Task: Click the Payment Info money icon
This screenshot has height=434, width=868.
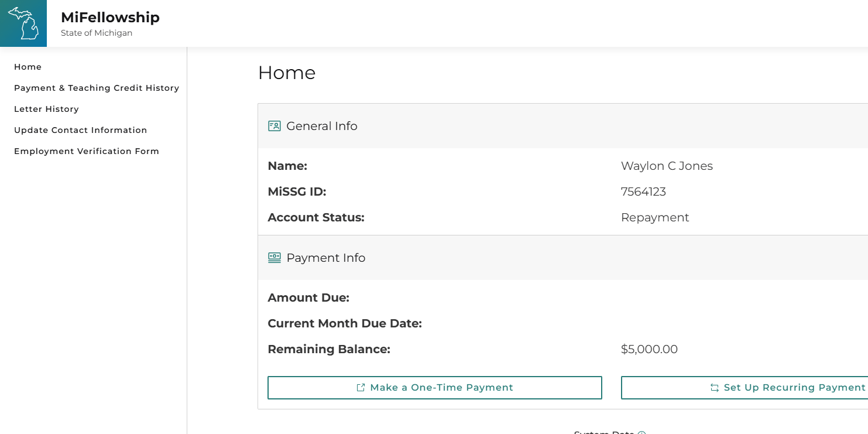Action: click(x=274, y=258)
